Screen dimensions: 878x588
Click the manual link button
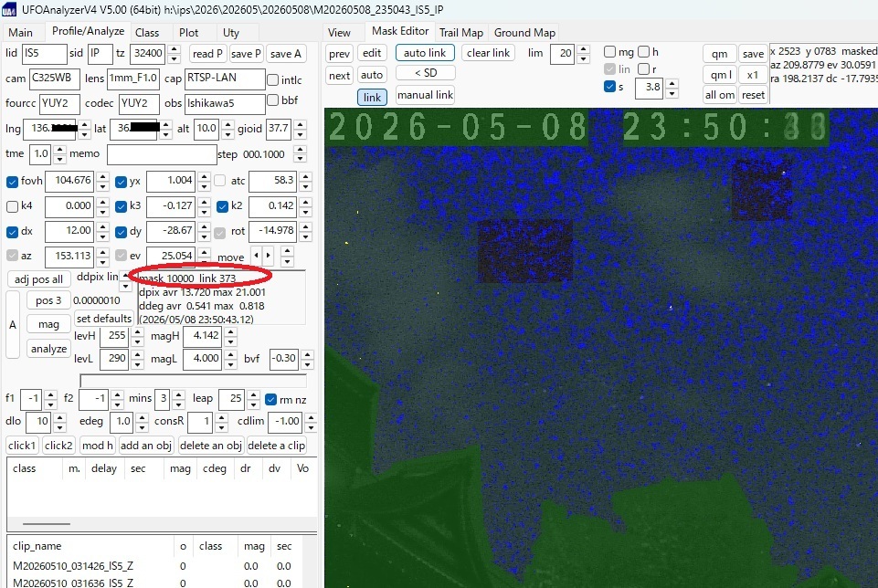pos(425,95)
